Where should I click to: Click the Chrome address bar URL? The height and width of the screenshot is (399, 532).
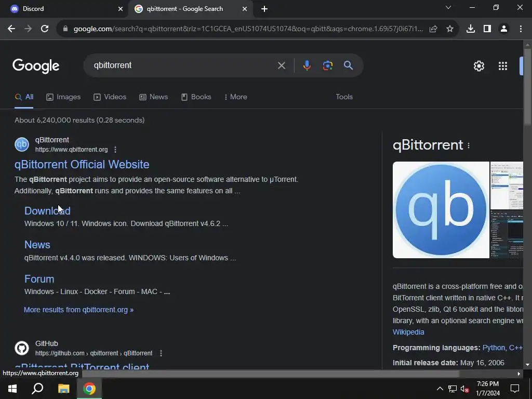tap(248, 29)
